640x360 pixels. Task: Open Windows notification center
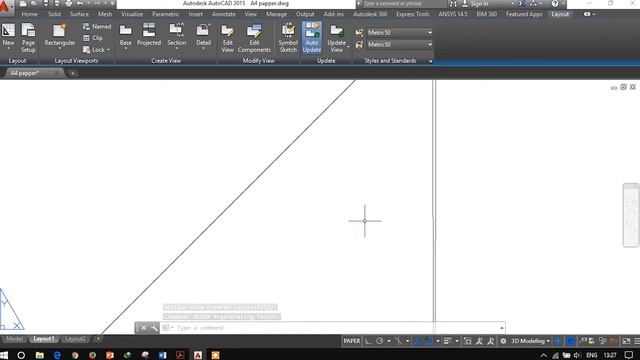[629, 355]
